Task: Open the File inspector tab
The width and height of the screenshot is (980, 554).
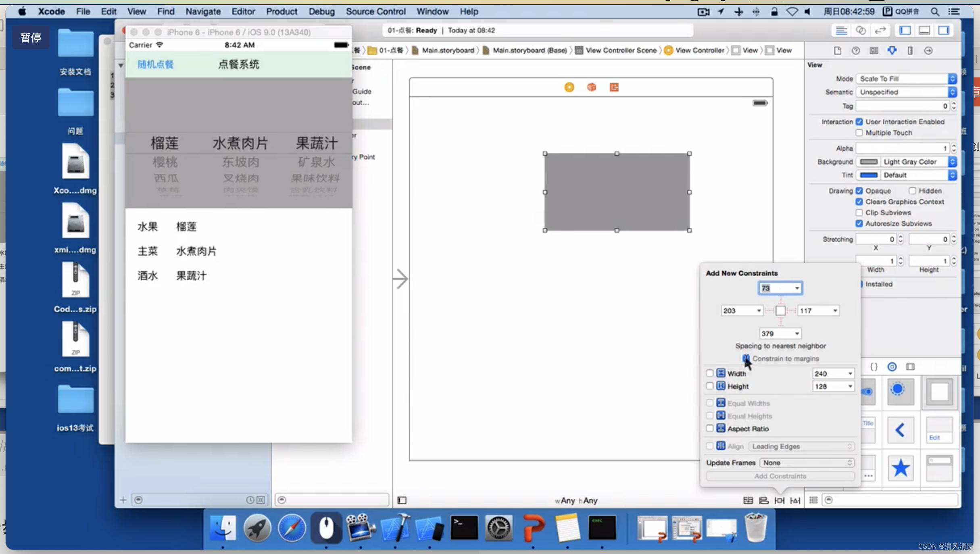Action: 837,50
